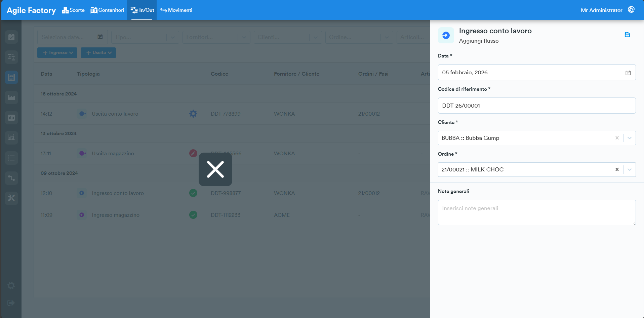
Task: Clear the selected Cliente value
Action: [x=617, y=138]
